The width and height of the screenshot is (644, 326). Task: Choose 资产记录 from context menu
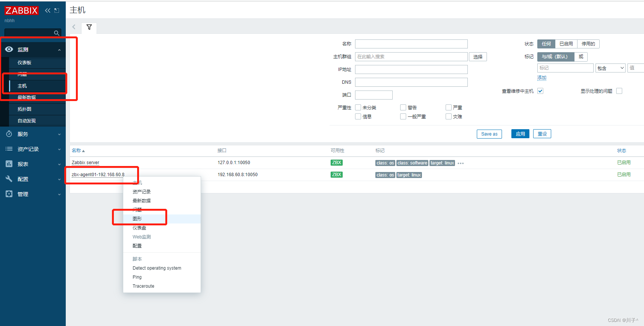click(x=162, y=192)
